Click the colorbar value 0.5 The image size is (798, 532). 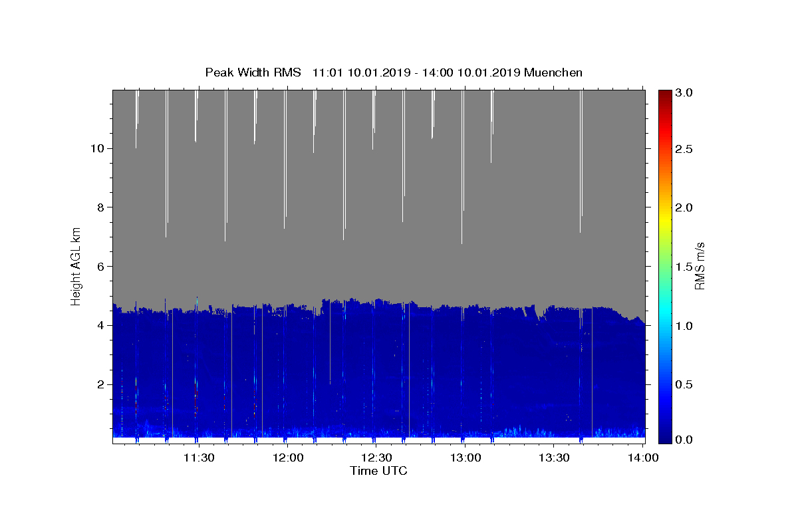(684, 384)
